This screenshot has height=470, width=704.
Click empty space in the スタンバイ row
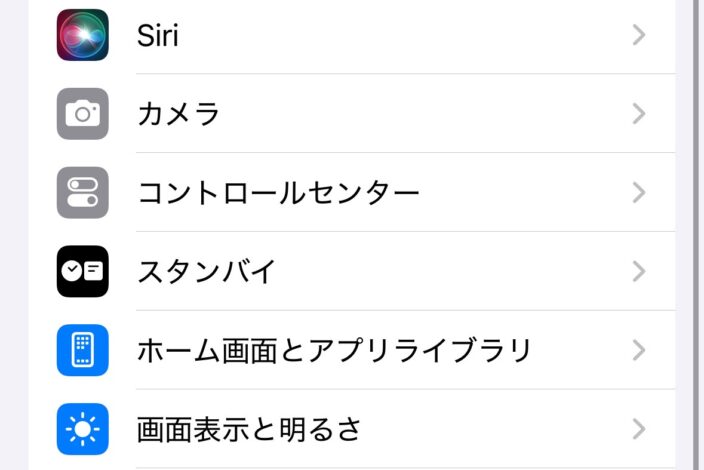point(449,271)
